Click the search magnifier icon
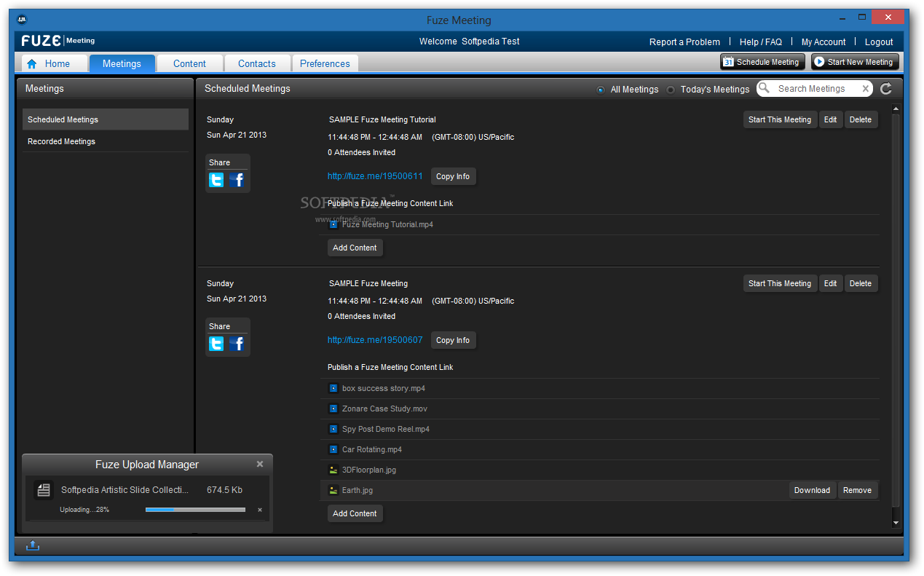The image size is (924, 576). (x=764, y=88)
